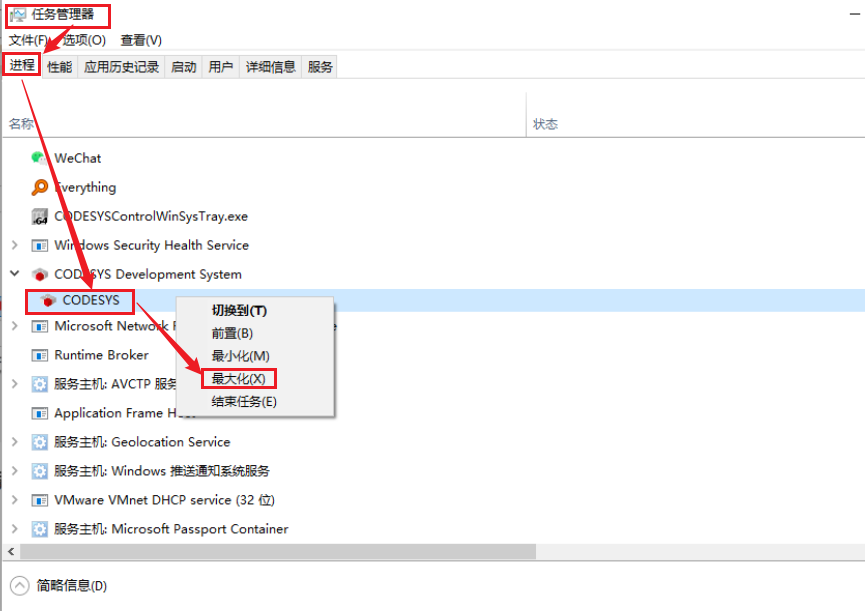The image size is (865, 611).
Task: Click the red CODESYS child process icon
Action: coord(47,300)
